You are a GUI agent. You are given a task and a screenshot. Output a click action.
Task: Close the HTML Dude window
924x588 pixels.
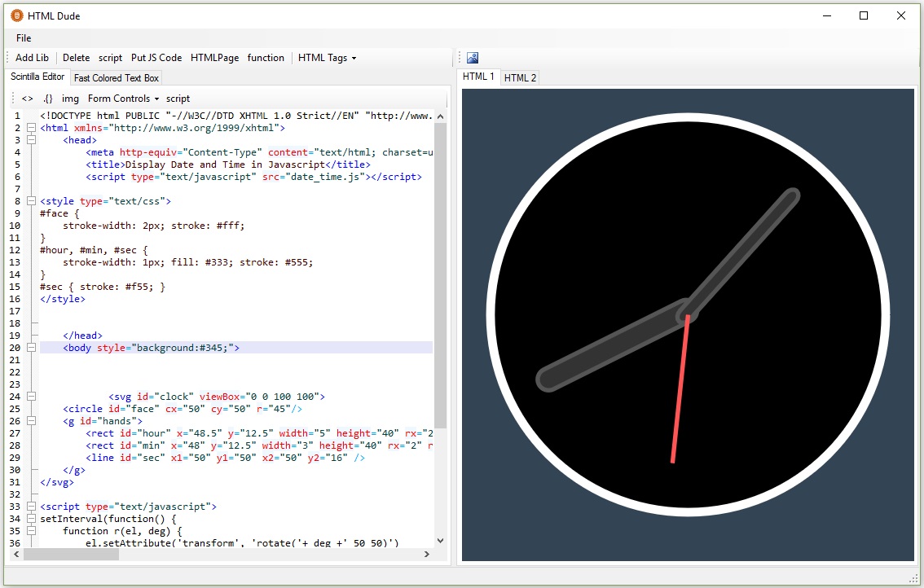click(x=901, y=16)
